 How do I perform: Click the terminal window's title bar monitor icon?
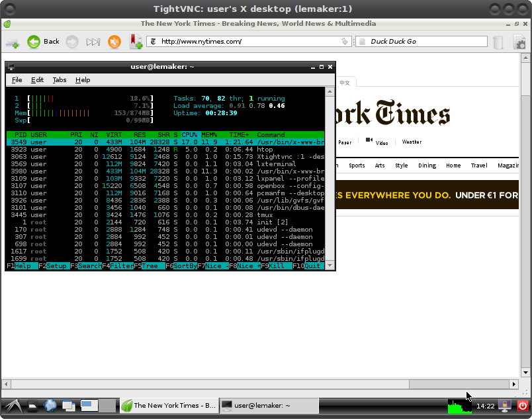click(x=11, y=67)
